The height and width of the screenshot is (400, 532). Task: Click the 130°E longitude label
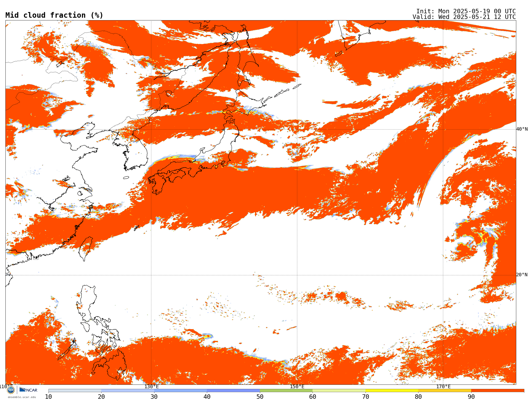coord(151,387)
